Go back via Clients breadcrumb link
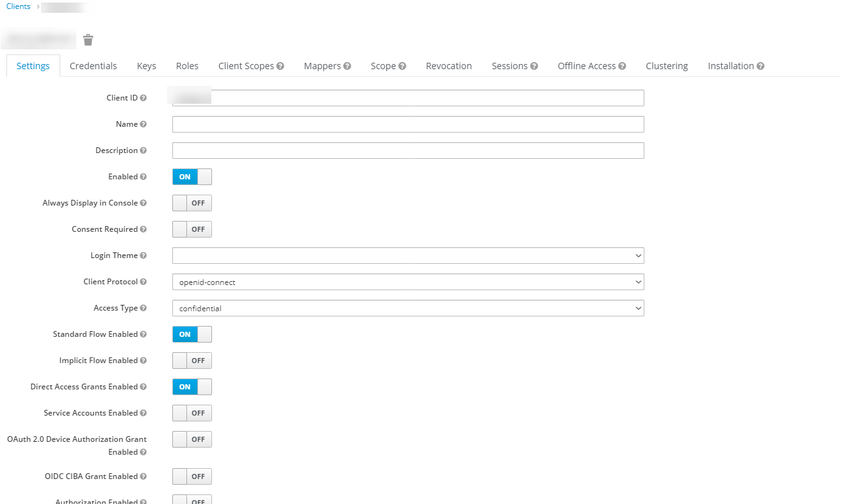 (19, 6)
